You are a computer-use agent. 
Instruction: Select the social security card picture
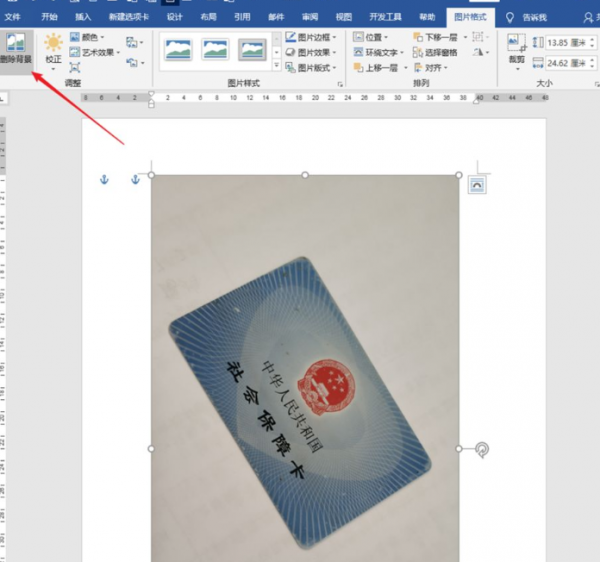coord(305,368)
